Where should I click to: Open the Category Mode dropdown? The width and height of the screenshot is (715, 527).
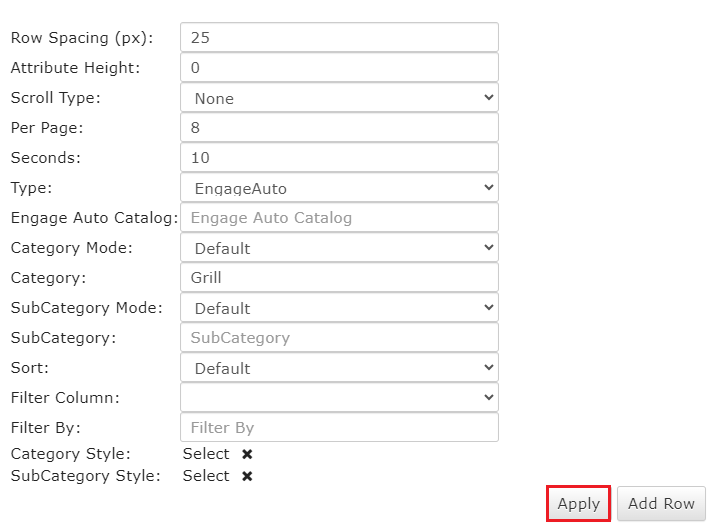tap(339, 248)
